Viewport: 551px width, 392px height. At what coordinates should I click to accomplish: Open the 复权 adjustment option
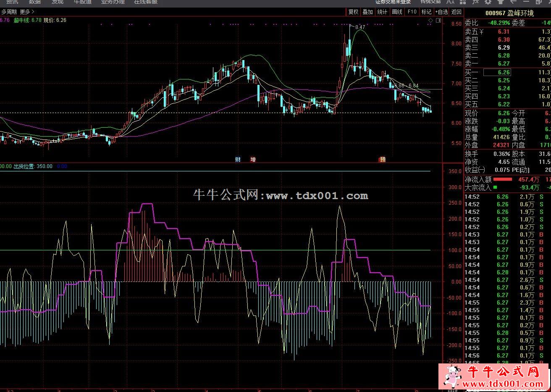(x=354, y=12)
